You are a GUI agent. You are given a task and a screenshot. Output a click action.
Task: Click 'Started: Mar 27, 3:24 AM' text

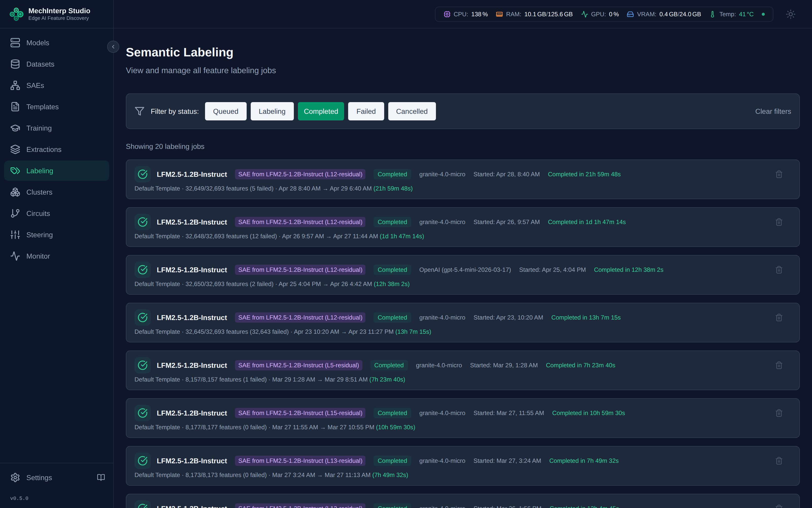507,461
